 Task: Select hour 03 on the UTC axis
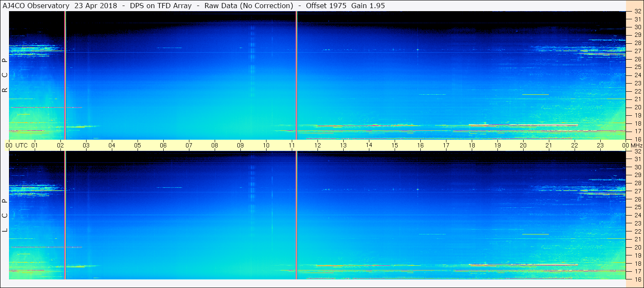coord(86,145)
